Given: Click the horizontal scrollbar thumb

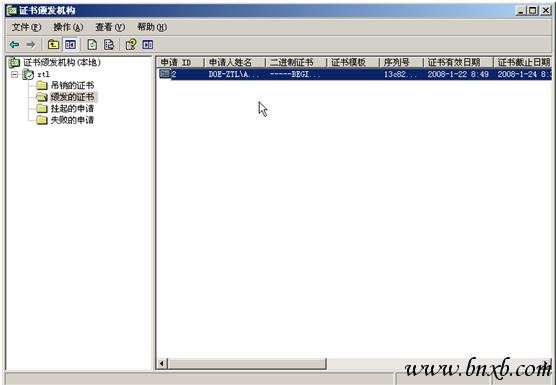Looking at the screenshot, I should pos(247,363).
